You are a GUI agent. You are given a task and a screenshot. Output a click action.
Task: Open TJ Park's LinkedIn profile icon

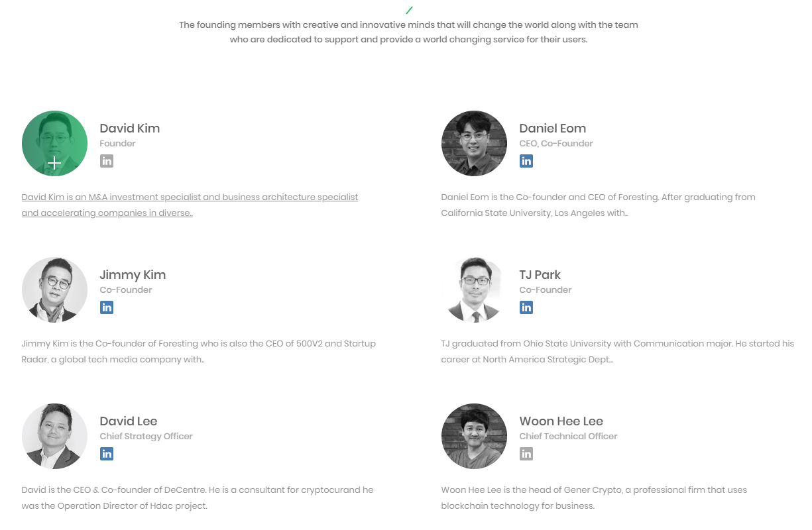pos(526,307)
